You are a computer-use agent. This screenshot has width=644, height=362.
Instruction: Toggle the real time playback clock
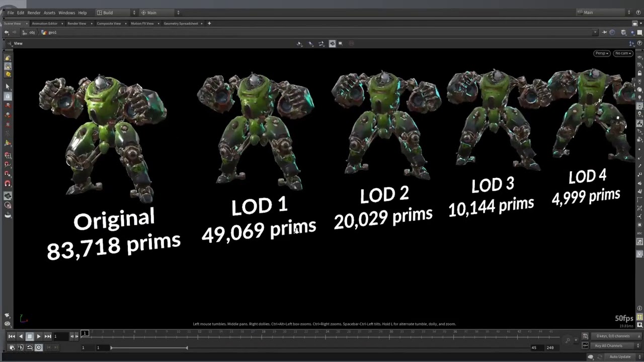point(39,347)
